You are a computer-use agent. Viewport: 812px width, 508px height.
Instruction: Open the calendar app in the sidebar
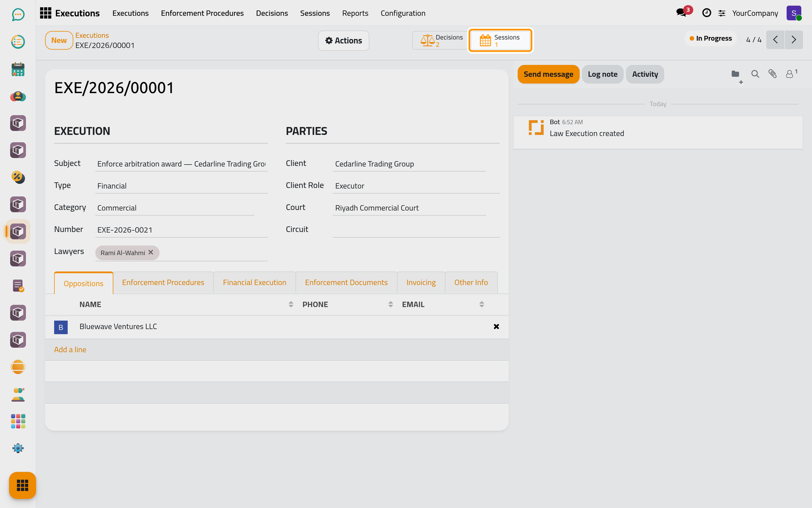coord(18,69)
